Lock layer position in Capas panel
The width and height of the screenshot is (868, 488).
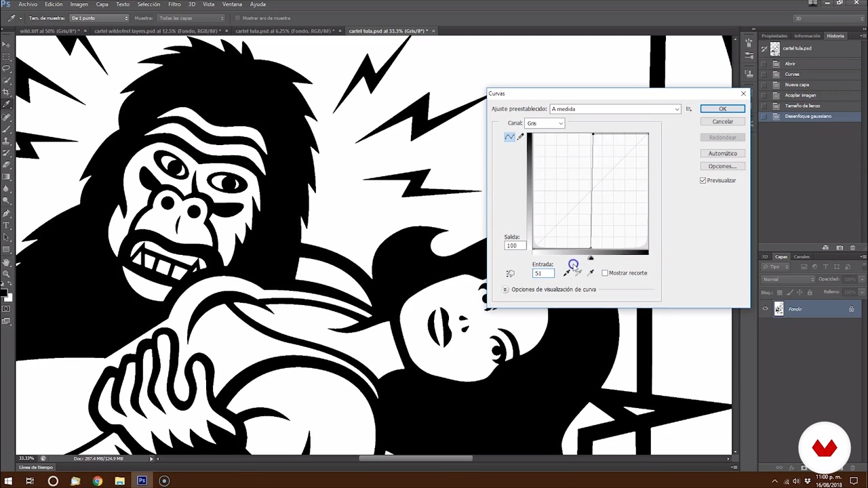(800, 292)
